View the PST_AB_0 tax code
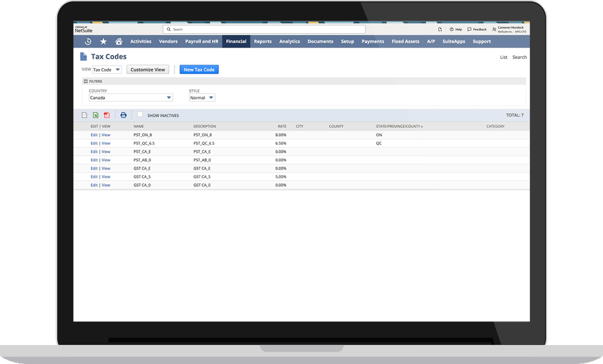 [x=106, y=160]
